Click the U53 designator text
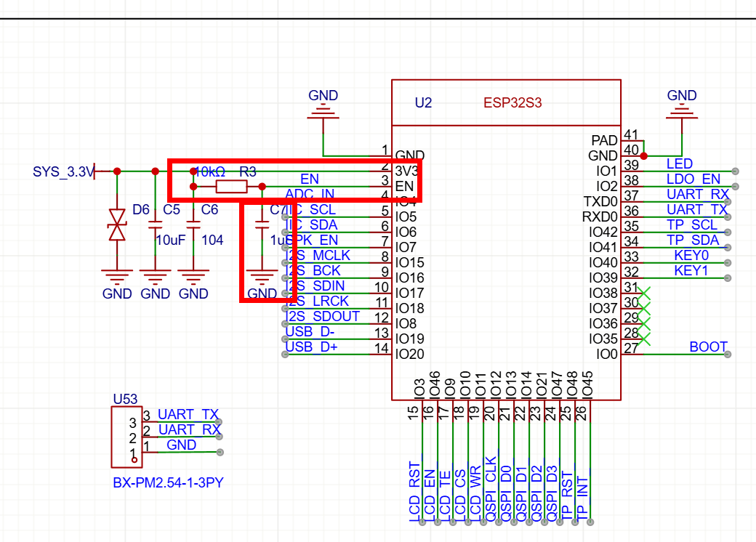Image resolution: width=756 pixels, height=542 pixels. pos(125,399)
